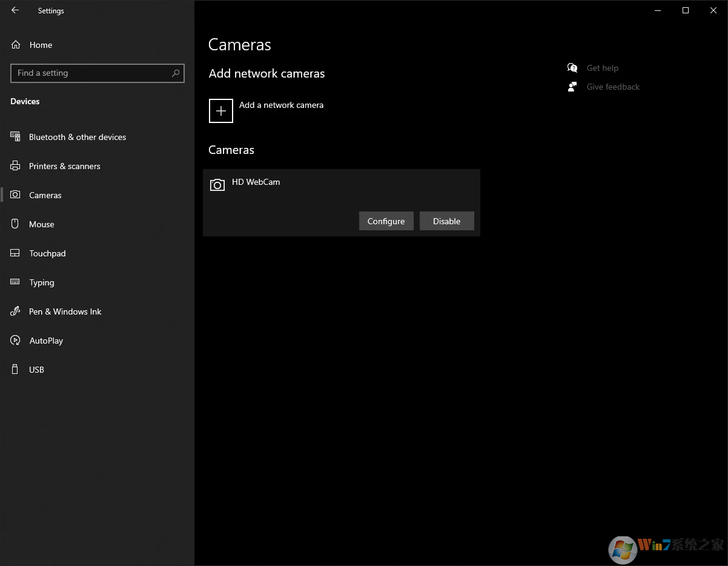Click the Touchpad icon in sidebar
This screenshot has height=566, width=728.
point(15,253)
